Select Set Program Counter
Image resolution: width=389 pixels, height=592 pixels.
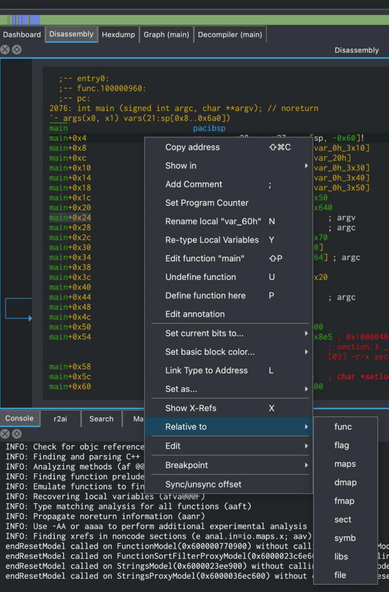tap(228, 203)
